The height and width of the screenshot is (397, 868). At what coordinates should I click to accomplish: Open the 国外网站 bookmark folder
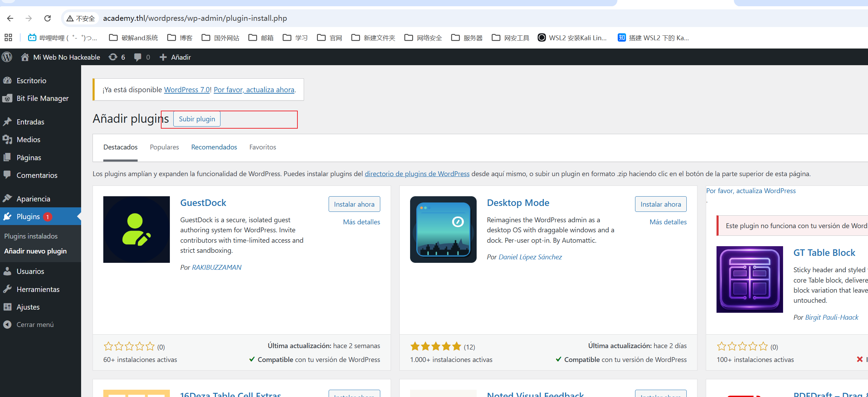tap(220, 37)
